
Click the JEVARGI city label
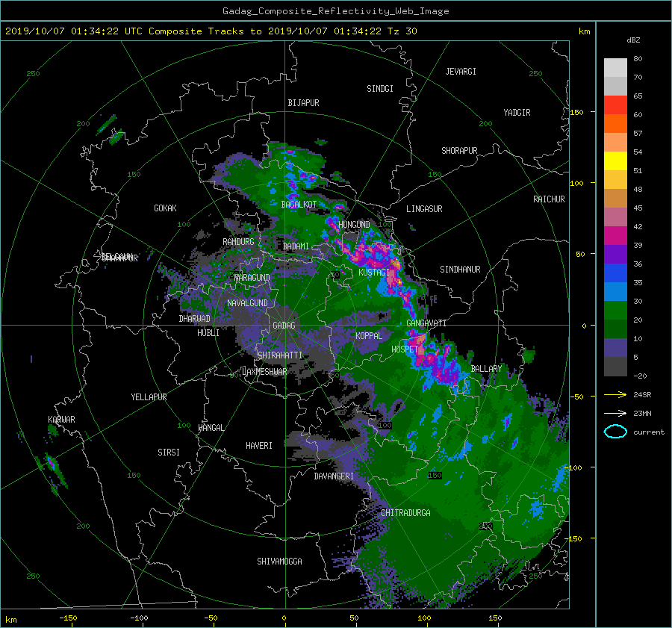[x=461, y=72]
